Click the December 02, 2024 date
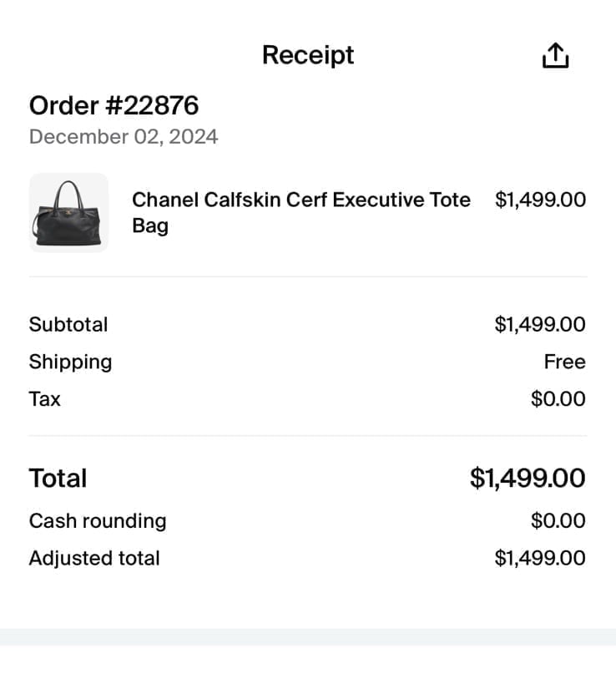616x684 pixels. click(x=123, y=136)
